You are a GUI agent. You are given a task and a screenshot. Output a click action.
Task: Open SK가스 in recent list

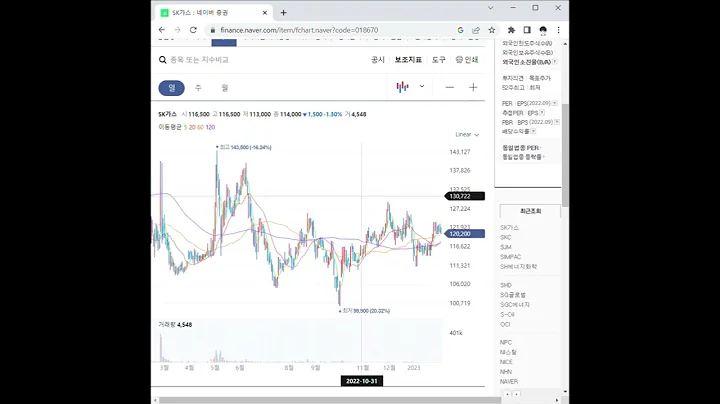click(509, 228)
